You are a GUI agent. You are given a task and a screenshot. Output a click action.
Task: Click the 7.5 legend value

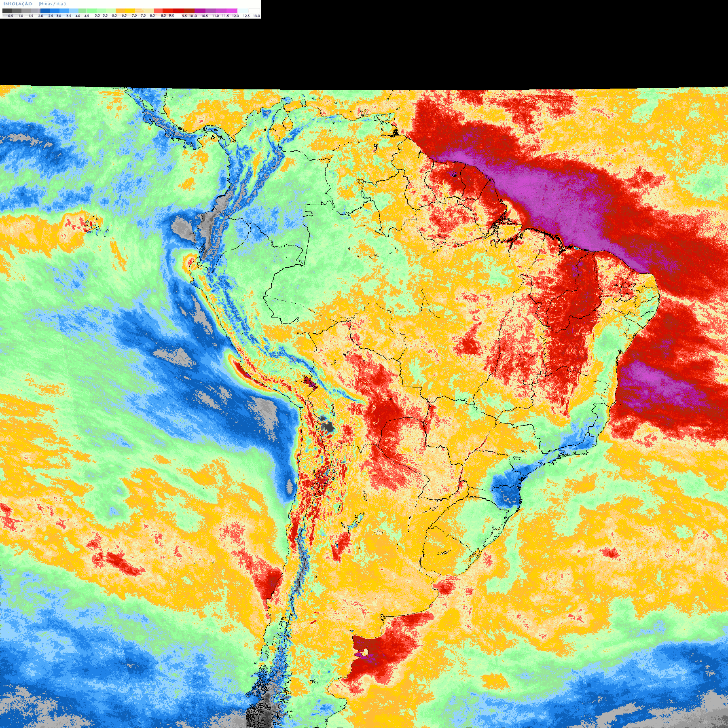tap(143, 15)
